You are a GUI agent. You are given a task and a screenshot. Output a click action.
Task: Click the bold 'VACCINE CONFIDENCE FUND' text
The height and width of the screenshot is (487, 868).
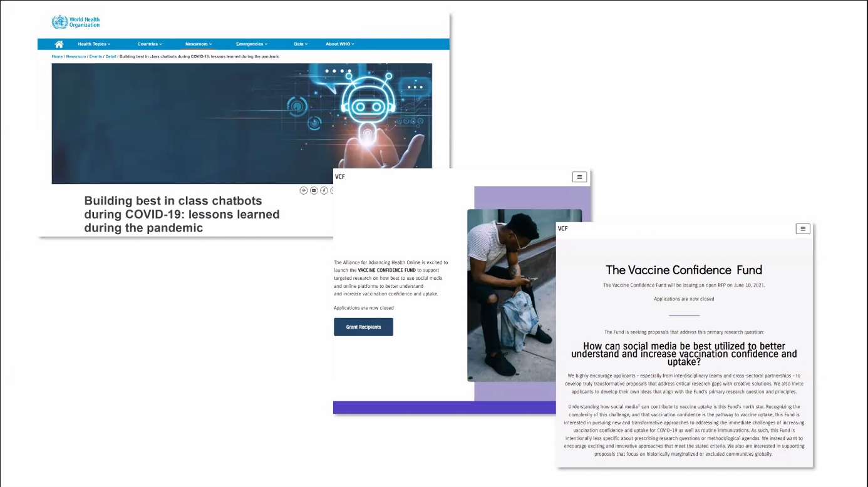click(x=387, y=270)
